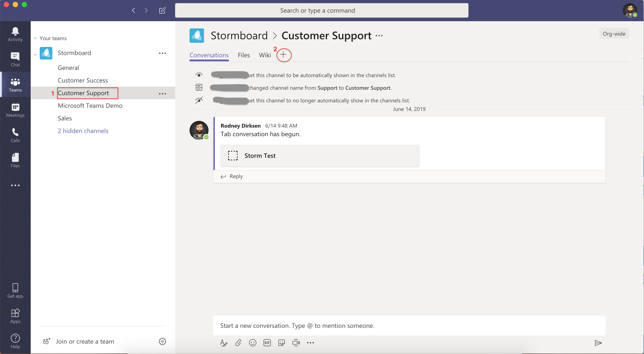Add a tab with the plus icon
Viewport: 644px width, 354px height.
[283, 55]
